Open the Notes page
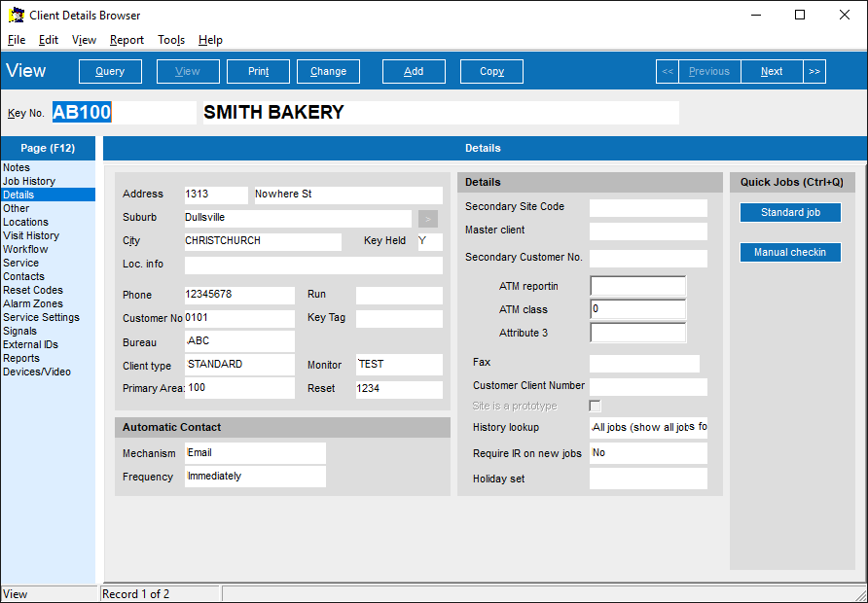868x603 pixels. 48,167
